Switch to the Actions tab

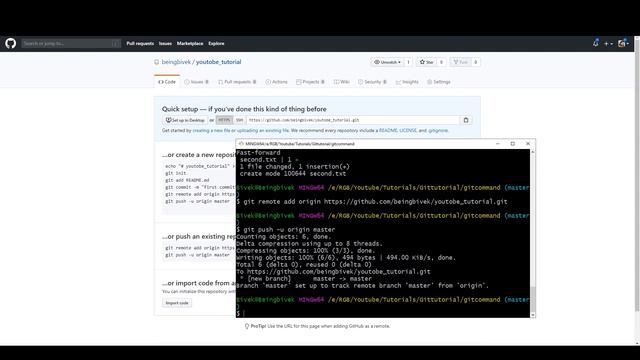click(x=276, y=82)
